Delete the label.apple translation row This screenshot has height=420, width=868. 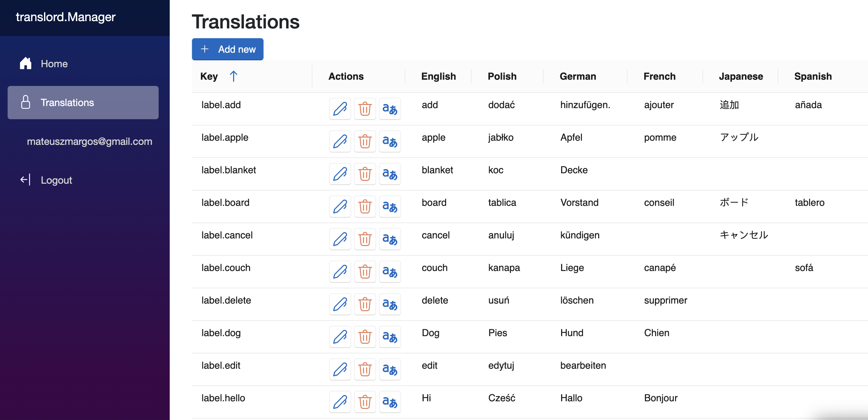[365, 141]
